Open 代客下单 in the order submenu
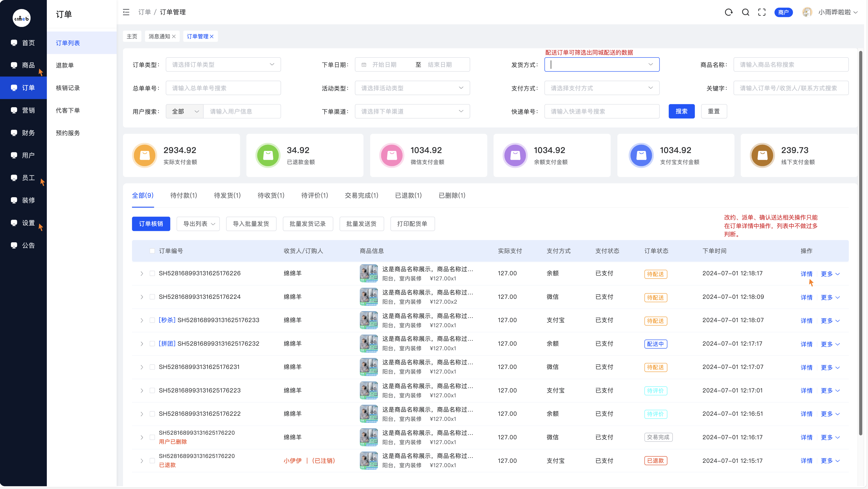868x489 pixels. 82,111
